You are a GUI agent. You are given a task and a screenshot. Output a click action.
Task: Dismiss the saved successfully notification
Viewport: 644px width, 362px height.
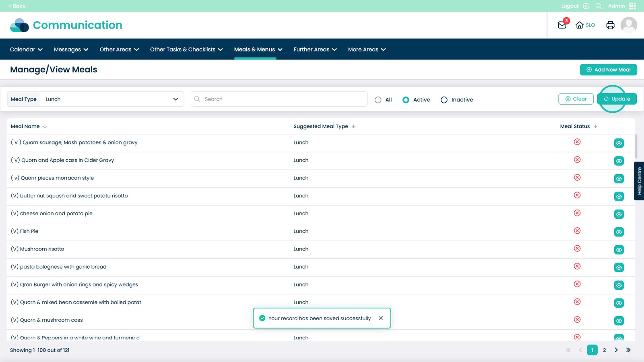pos(380,318)
